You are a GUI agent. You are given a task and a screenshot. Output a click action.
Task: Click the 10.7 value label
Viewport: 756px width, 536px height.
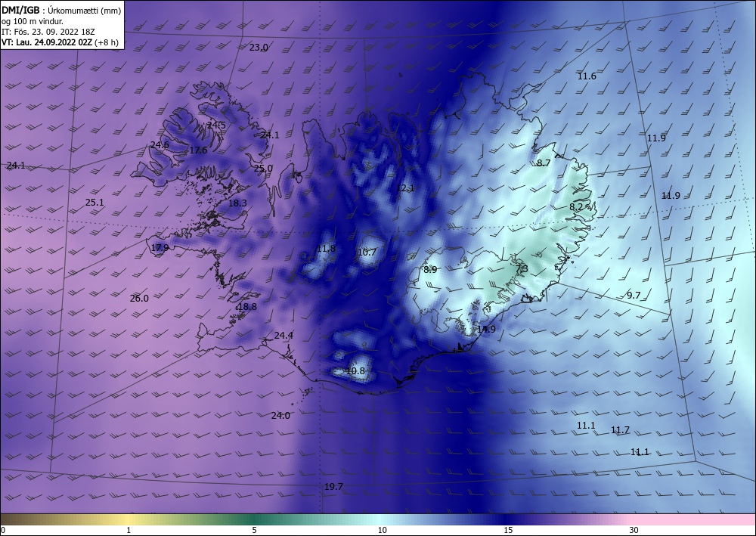pos(367,252)
